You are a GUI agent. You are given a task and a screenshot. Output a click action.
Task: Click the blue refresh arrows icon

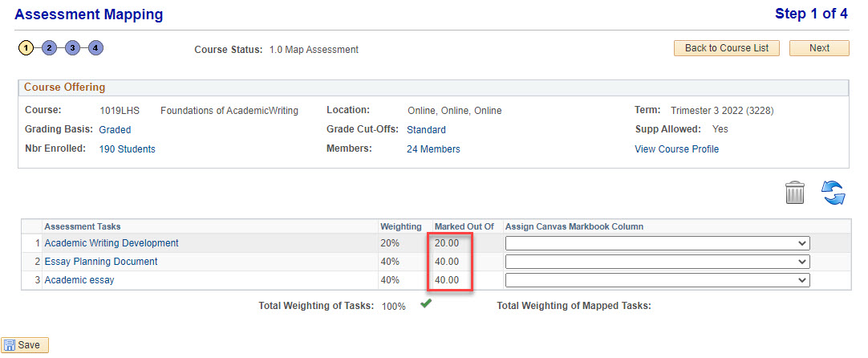click(x=834, y=193)
